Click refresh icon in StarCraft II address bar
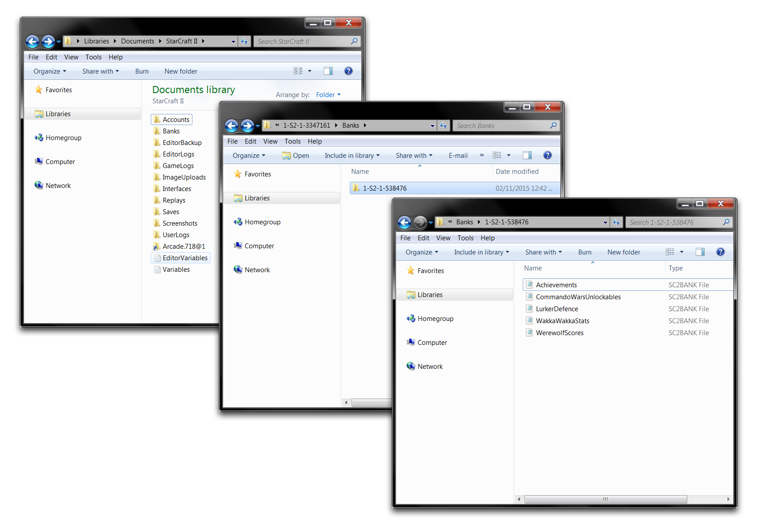The height and width of the screenshot is (532, 760). tap(244, 41)
